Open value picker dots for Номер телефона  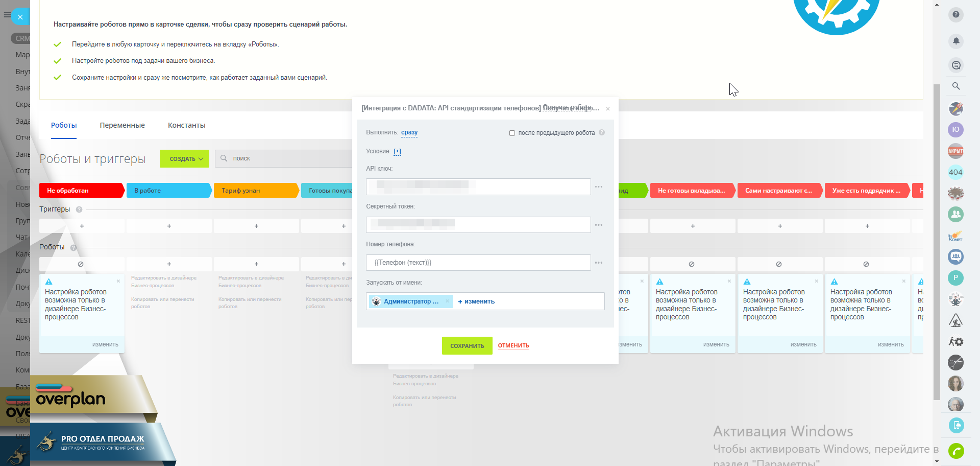coord(599,263)
